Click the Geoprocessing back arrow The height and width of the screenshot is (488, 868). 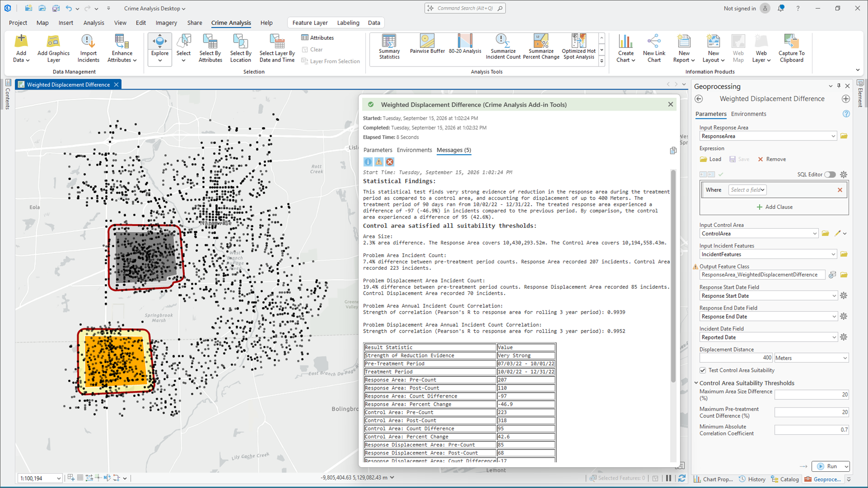[x=699, y=99]
